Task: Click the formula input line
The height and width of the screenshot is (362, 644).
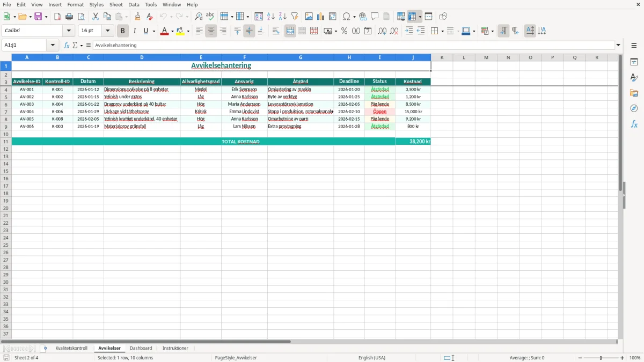Action: (x=354, y=46)
